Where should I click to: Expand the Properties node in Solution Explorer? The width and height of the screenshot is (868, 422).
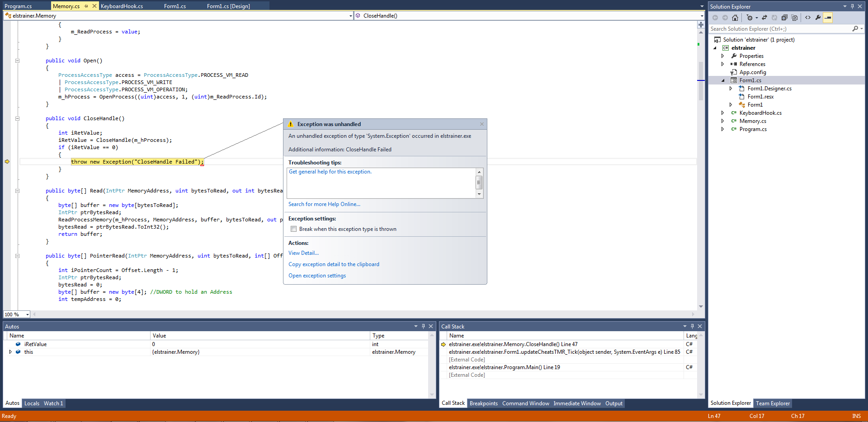[722, 56]
